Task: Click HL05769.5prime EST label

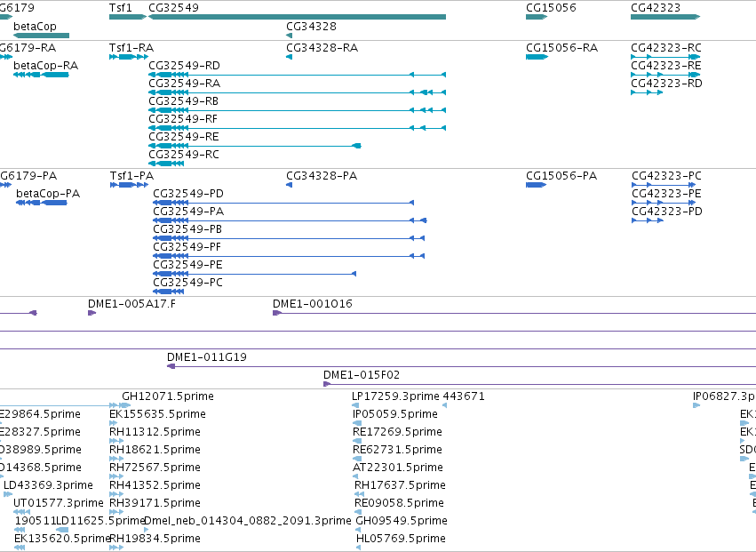Action: (x=402, y=539)
